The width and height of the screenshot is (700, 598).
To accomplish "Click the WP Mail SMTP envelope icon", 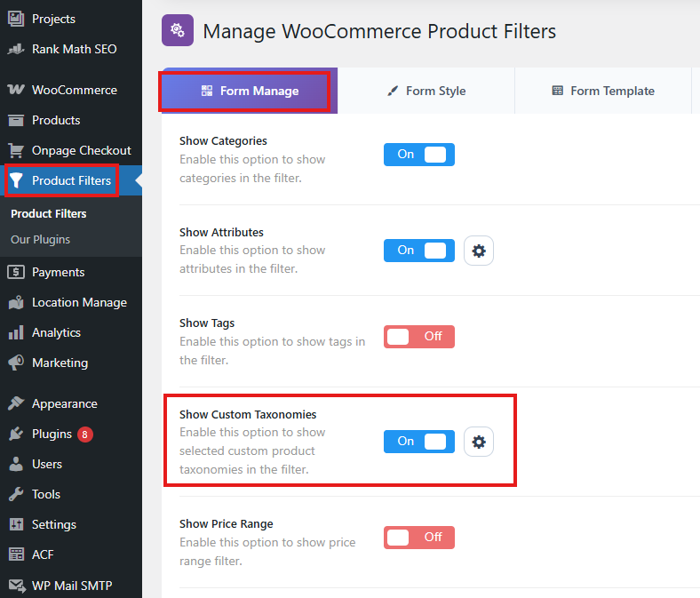I will [x=17, y=585].
